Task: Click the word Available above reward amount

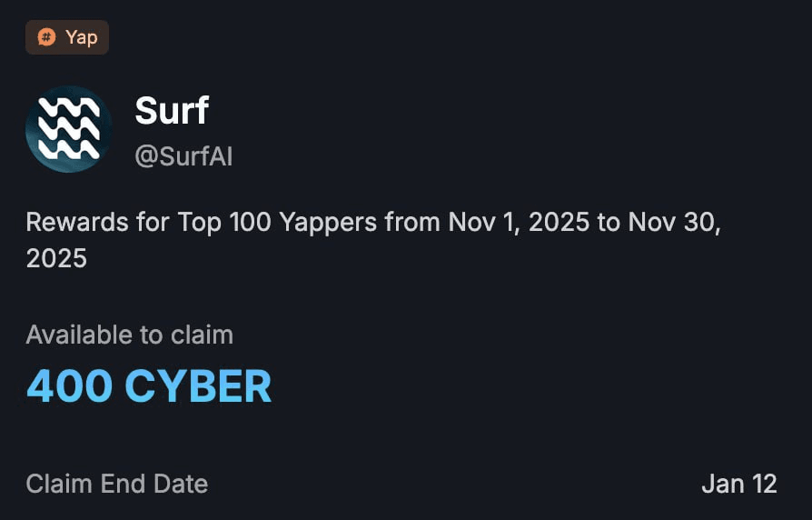Action: click(79, 335)
